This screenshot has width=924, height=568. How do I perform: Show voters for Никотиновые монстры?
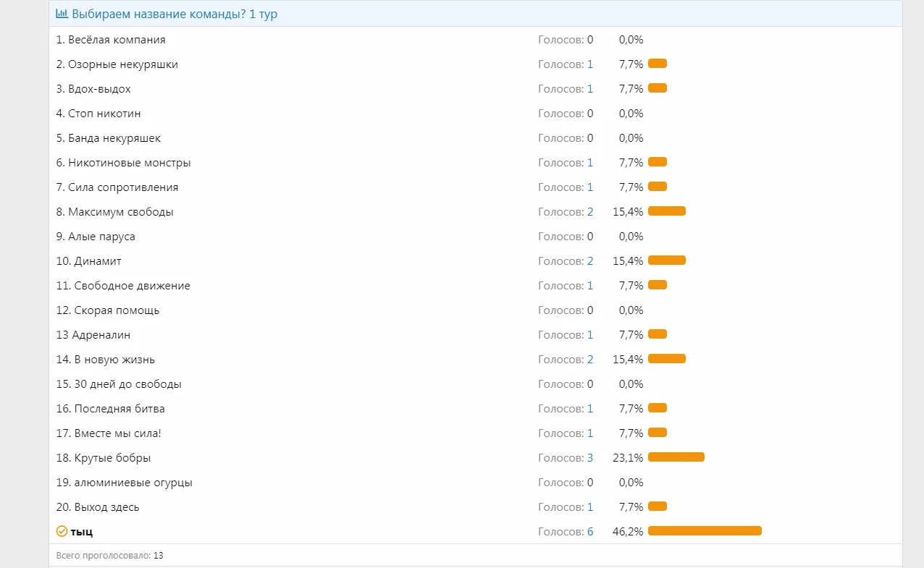(x=590, y=163)
